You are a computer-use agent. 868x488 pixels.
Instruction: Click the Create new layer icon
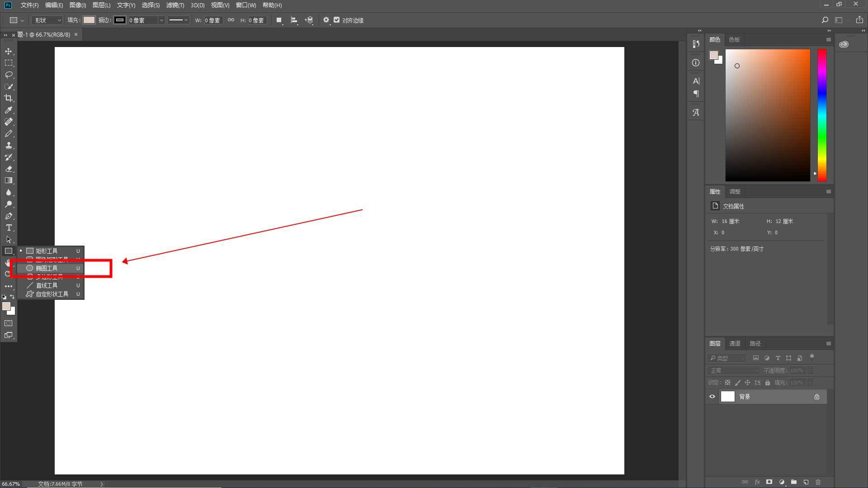(x=806, y=482)
